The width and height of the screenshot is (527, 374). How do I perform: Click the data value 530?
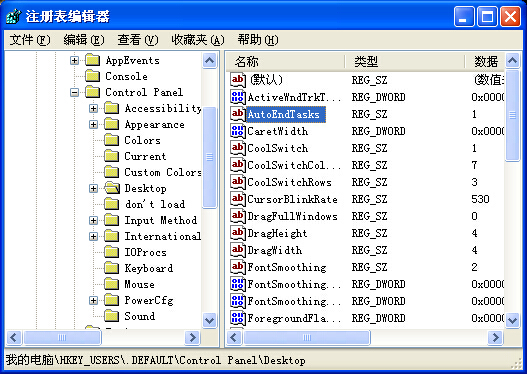click(x=480, y=199)
